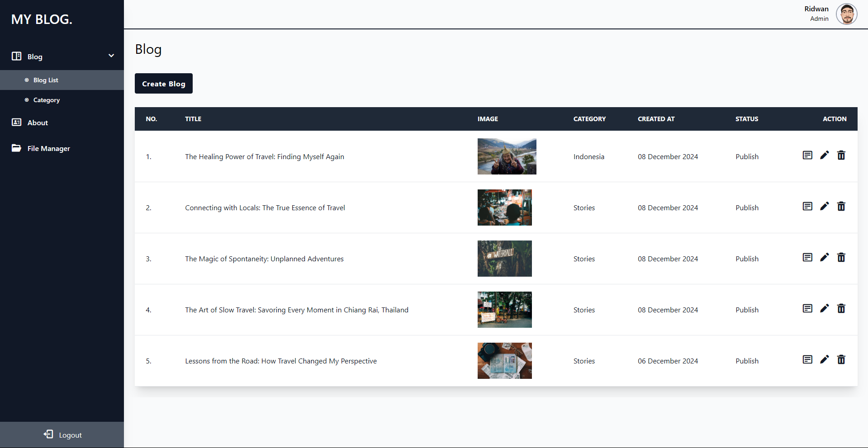Delete 'The Art of Slow Travel' post
The height and width of the screenshot is (448, 868).
tap(841, 308)
